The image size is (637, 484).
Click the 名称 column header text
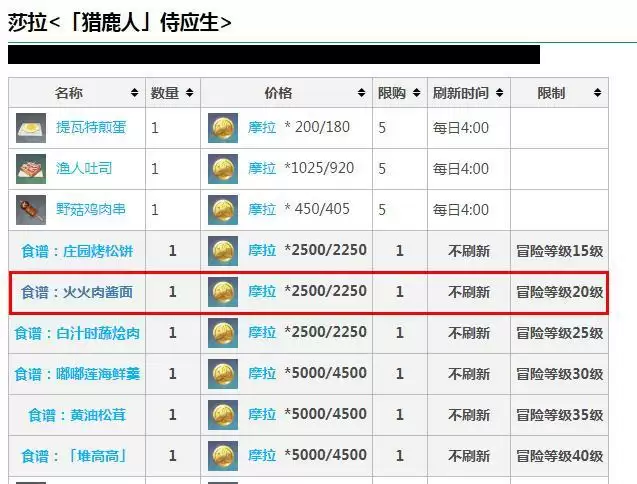(69, 93)
